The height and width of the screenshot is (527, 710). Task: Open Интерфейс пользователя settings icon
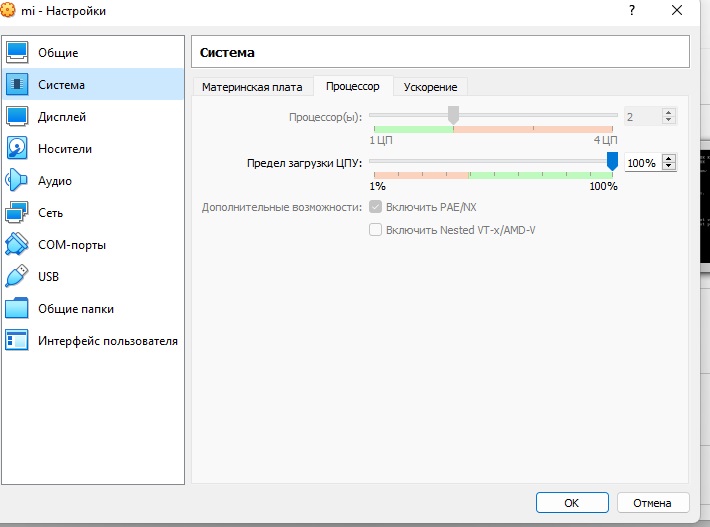point(18,340)
